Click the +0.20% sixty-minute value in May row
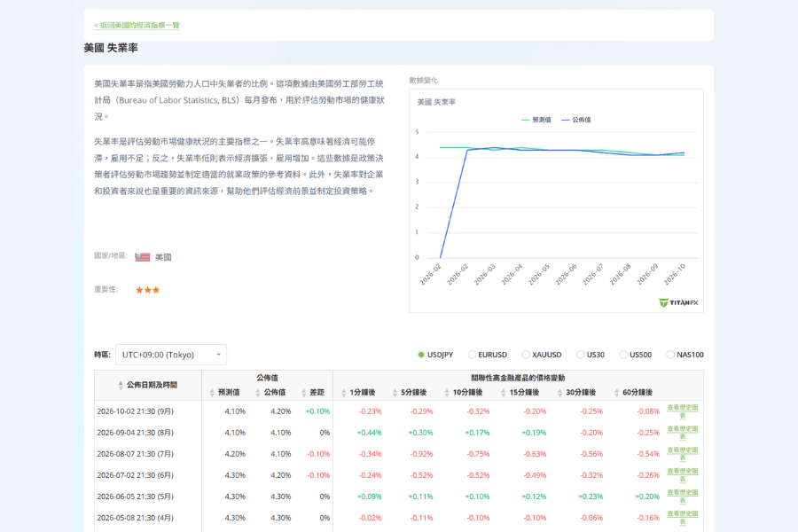Viewport: 798px width, 532px height. (x=647, y=497)
